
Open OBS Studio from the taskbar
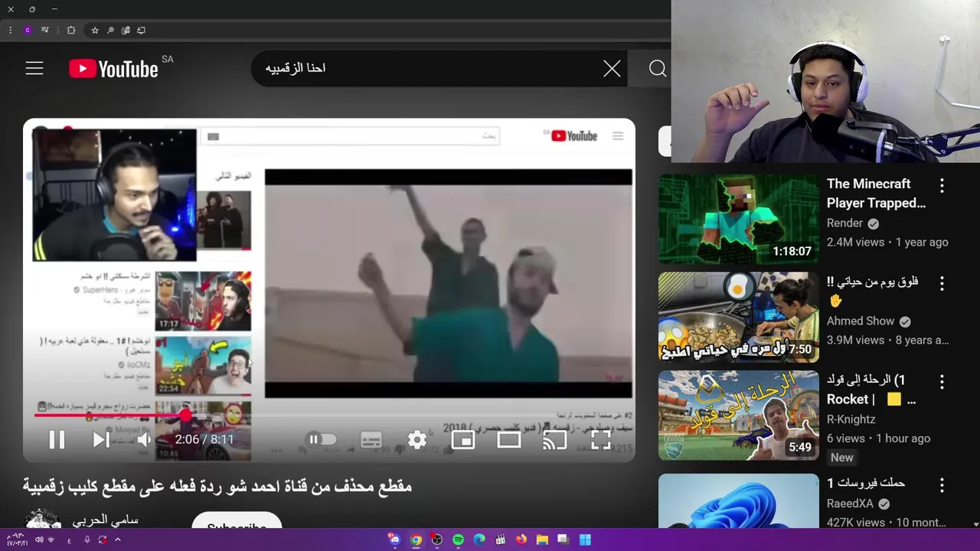[436, 540]
